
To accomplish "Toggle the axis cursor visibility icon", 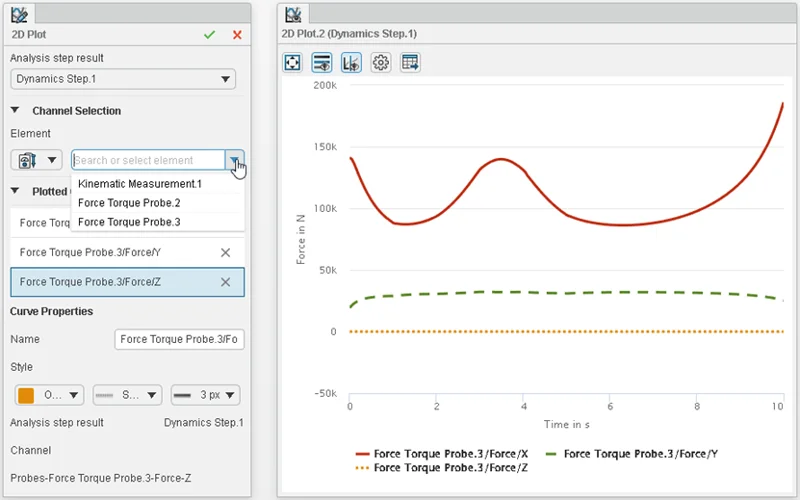I will [x=351, y=62].
